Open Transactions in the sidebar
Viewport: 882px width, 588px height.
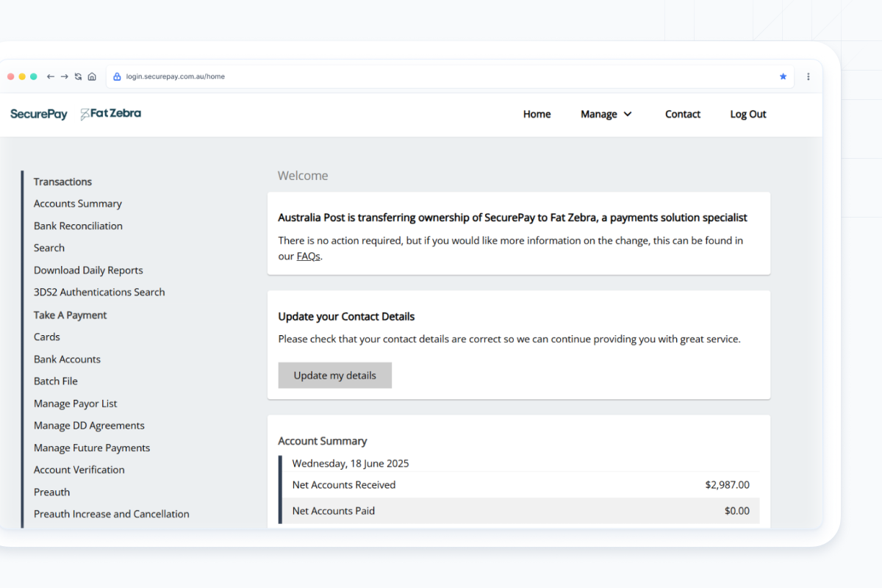click(62, 182)
